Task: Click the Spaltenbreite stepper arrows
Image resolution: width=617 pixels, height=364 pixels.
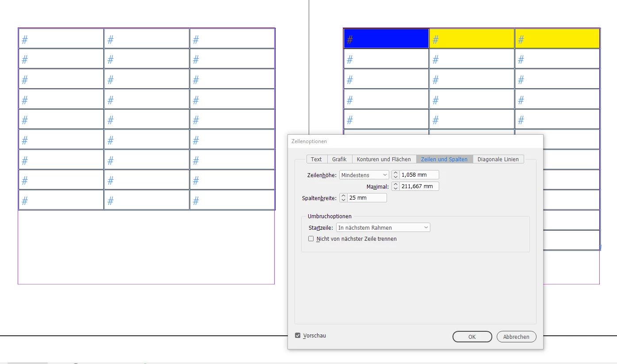Action: (343, 198)
